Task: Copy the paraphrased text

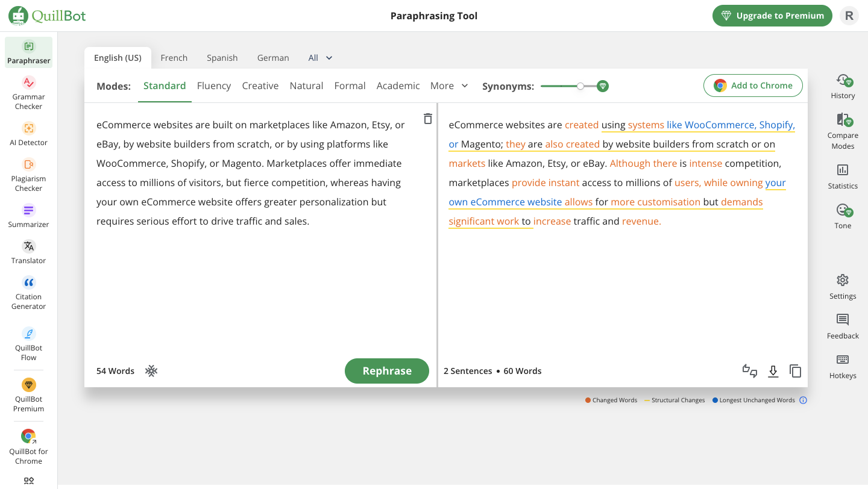Action: (796, 371)
